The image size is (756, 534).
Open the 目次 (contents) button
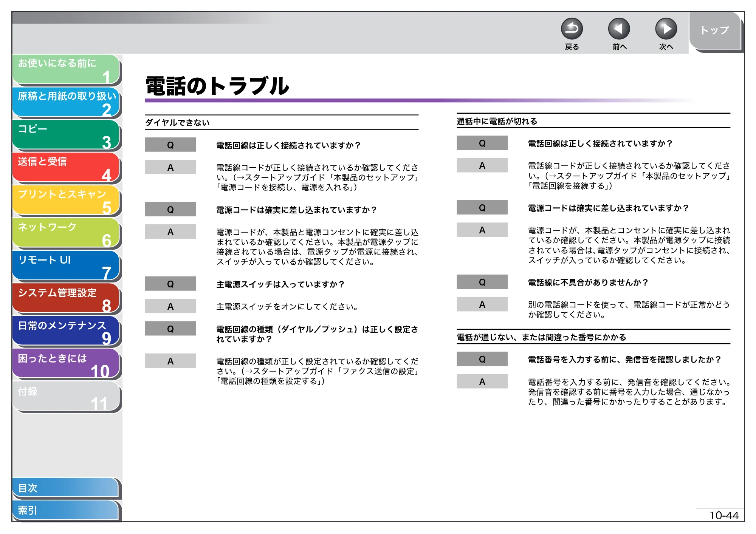[66, 488]
